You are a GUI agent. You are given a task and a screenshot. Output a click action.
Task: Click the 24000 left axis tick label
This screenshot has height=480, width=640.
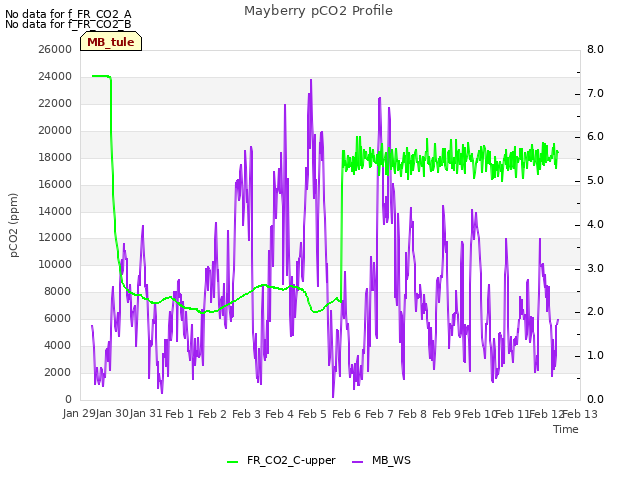coord(55,76)
